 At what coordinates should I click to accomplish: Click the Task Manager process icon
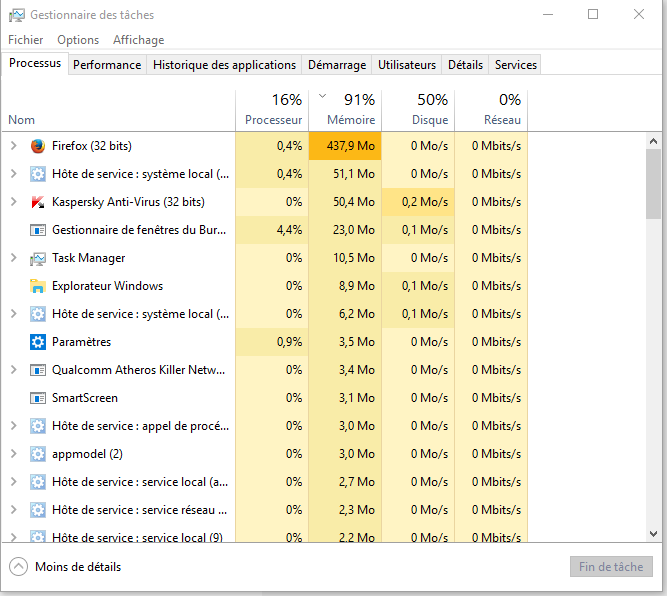(38, 258)
